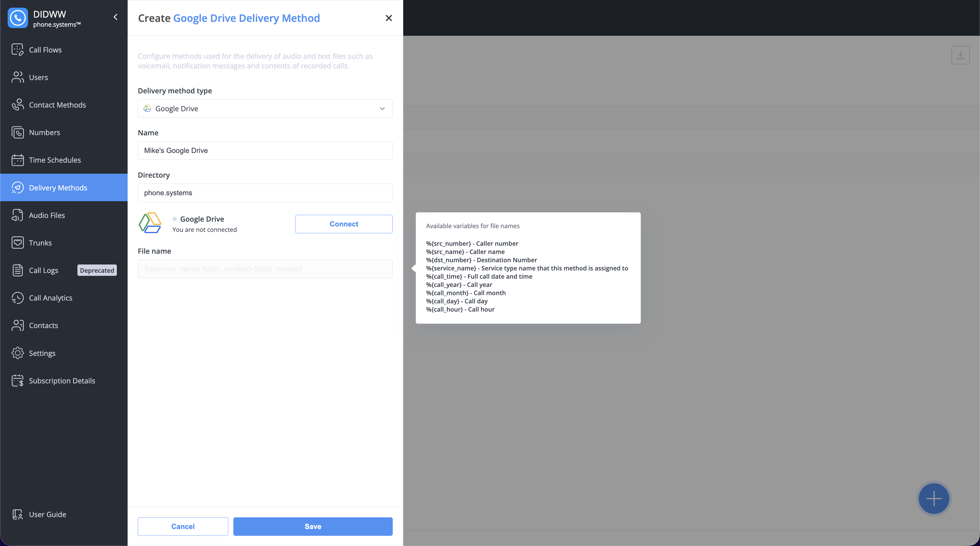Go to Subscription Details
This screenshot has height=546, width=980.
click(62, 381)
